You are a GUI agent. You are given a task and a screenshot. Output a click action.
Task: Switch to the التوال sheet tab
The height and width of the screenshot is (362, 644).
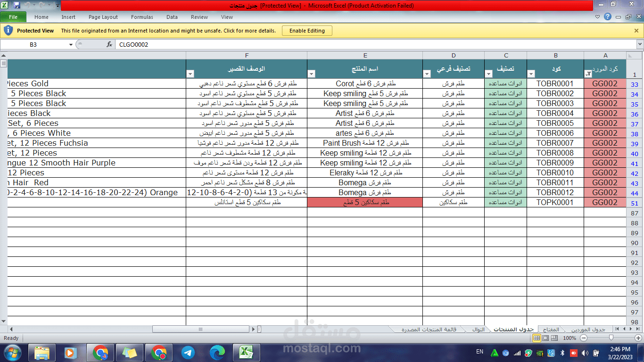(478, 329)
